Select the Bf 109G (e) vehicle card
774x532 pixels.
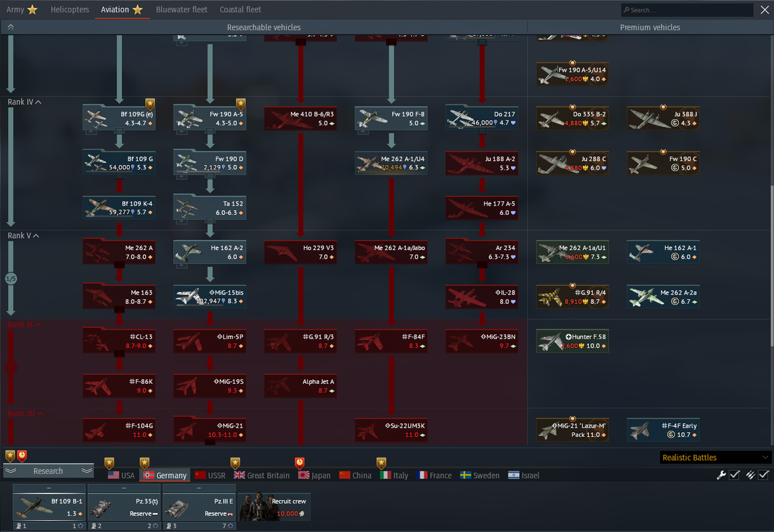(x=119, y=118)
